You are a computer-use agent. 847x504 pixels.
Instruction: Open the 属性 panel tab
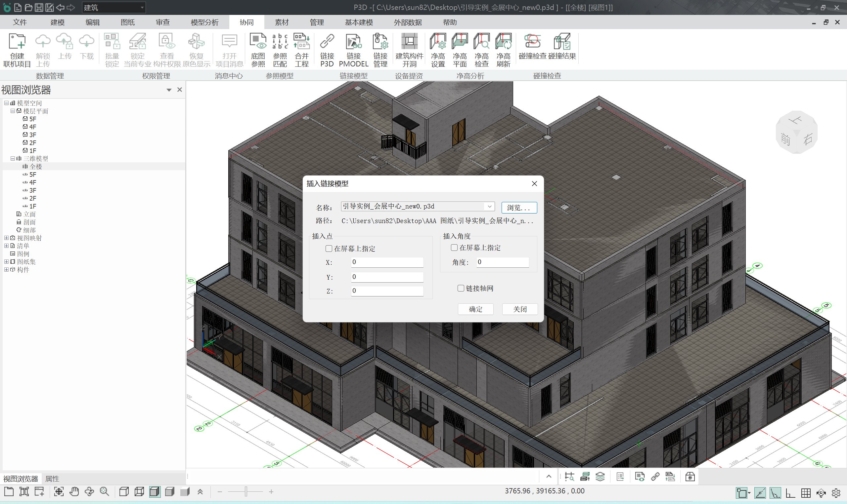click(52, 479)
